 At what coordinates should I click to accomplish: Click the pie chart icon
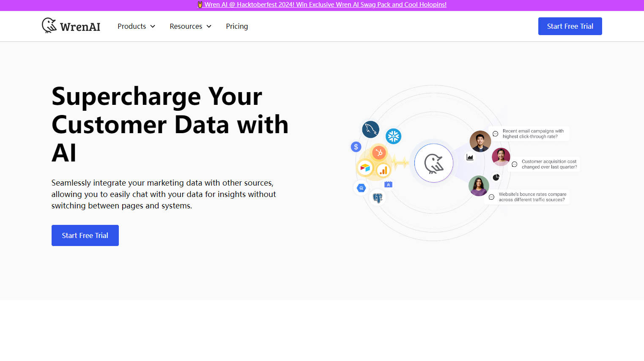tap(496, 177)
